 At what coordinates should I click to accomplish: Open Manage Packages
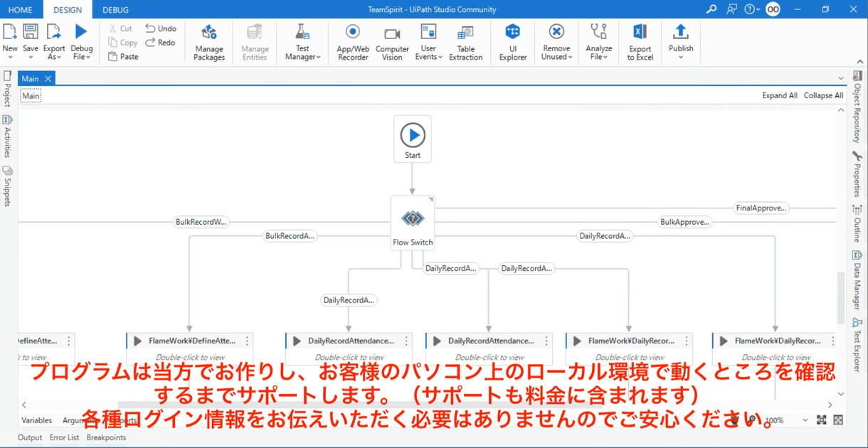209,42
